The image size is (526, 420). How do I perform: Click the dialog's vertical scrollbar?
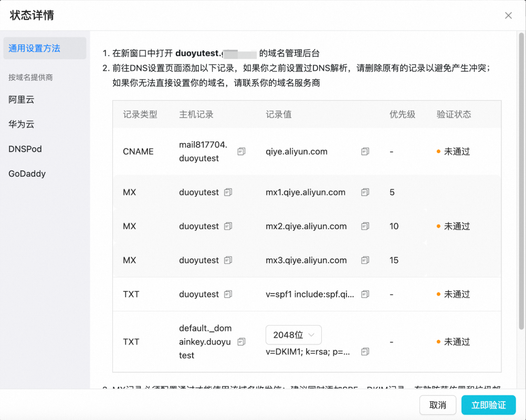[521, 181]
